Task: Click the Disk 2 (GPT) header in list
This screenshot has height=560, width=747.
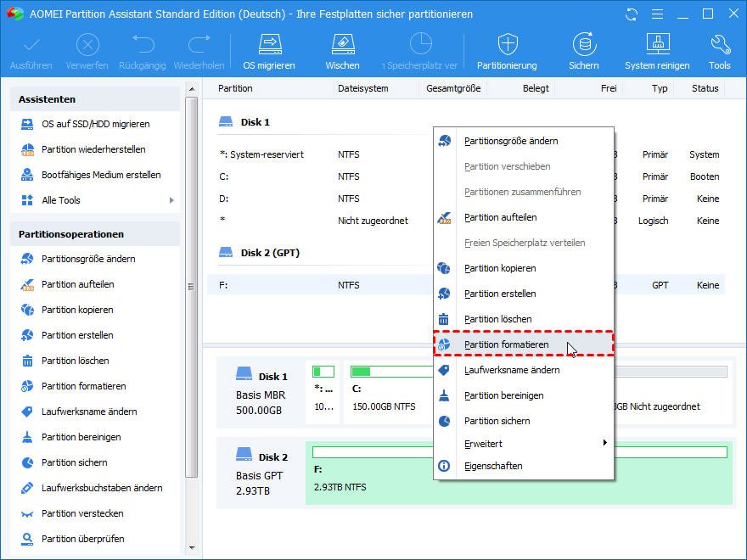Action: (259, 253)
